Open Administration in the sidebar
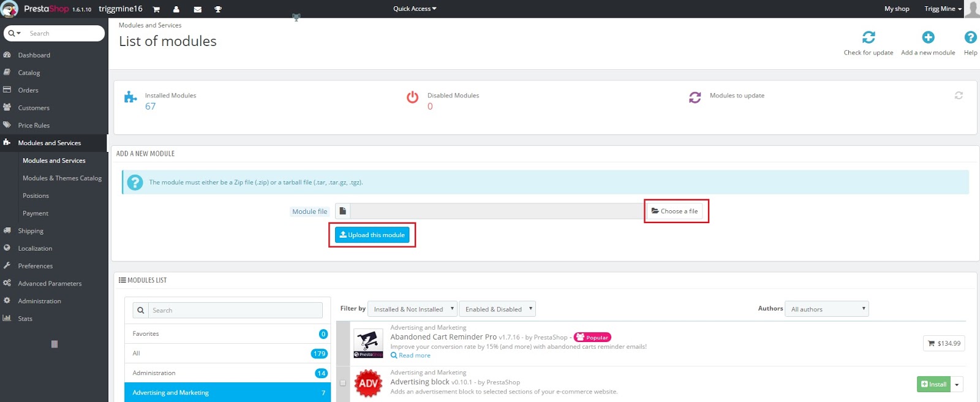Screen dimensions: 980x402 pyautogui.click(x=39, y=301)
